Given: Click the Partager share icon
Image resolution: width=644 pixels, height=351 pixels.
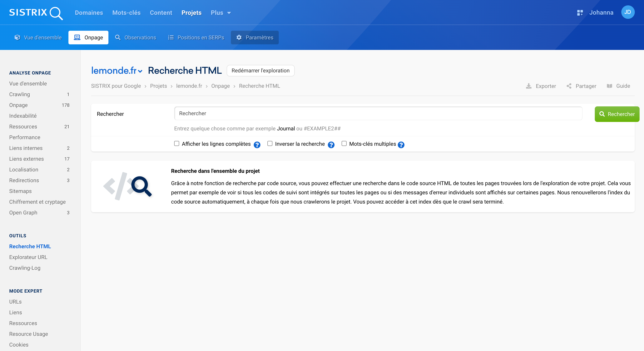Looking at the screenshot, I should coord(569,86).
